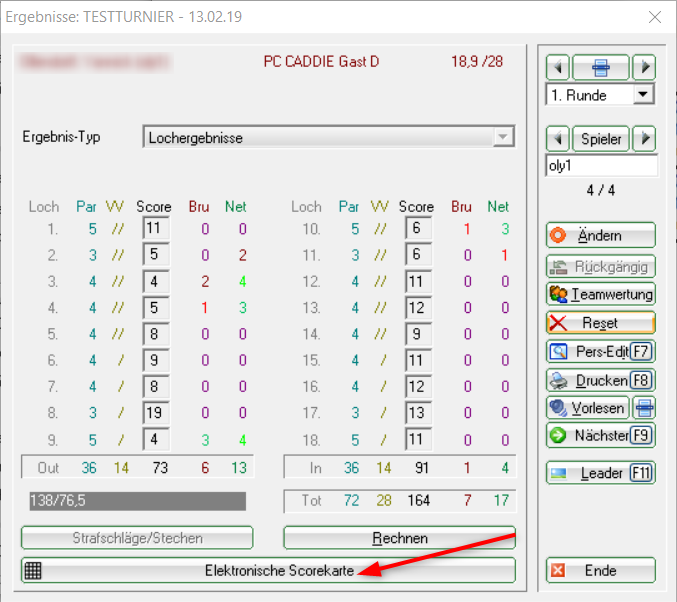Viewport: 677px width, 602px height.
Task: Click the Rechnen button
Action: click(x=399, y=538)
